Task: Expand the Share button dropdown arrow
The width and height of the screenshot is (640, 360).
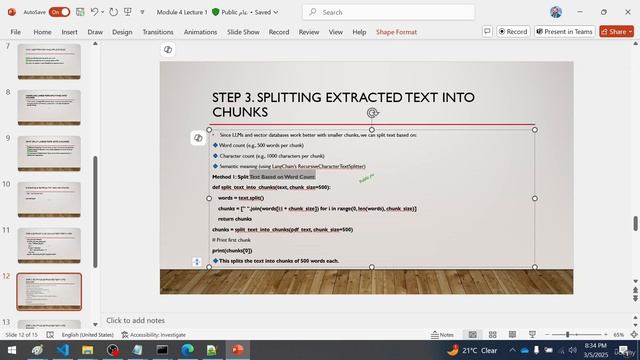Action: coord(631,31)
